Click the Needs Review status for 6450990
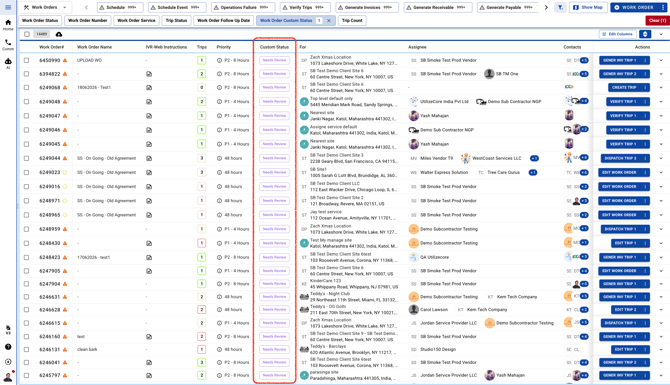This screenshot has height=385, width=670. 274,61
